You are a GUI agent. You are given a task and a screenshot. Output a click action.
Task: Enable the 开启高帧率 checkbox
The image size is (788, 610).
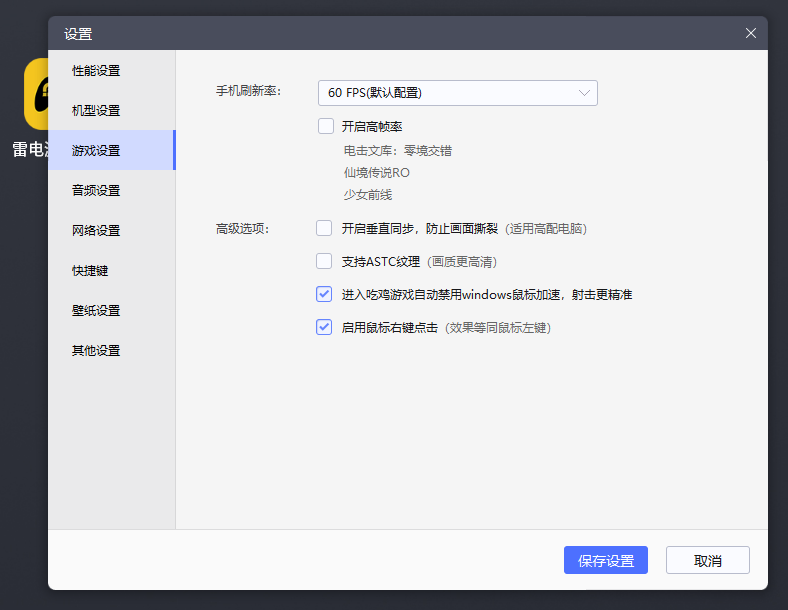tap(326, 126)
